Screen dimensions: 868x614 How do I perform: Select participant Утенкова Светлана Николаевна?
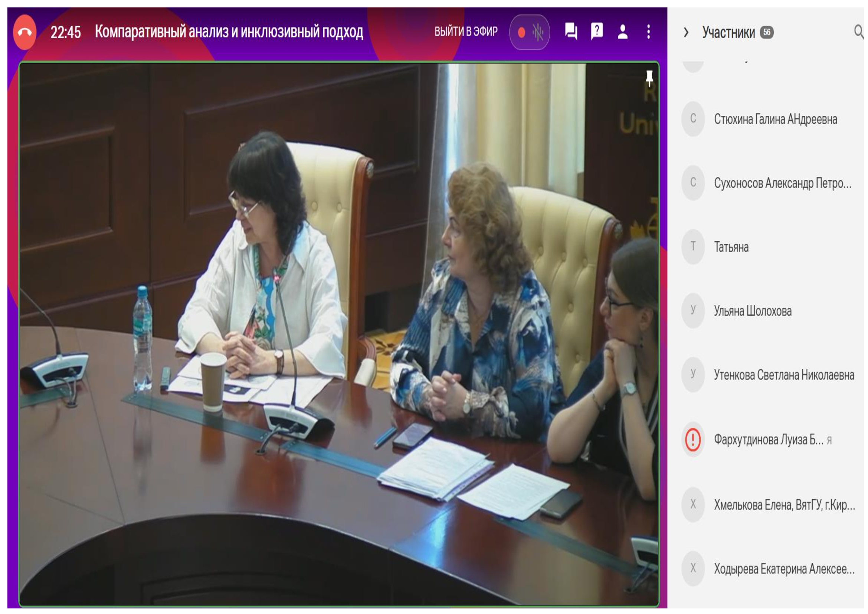pyautogui.click(x=784, y=375)
